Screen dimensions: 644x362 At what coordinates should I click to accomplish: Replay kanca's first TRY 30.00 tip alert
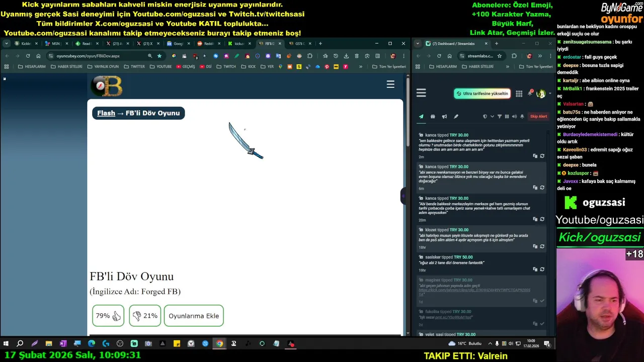(x=542, y=156)
